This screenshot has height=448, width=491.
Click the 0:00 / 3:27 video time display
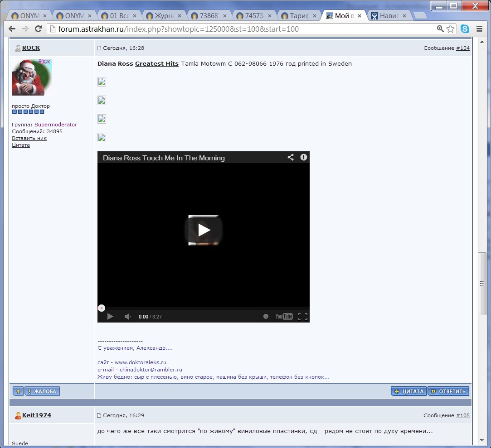pyautogui.click(x=150, y=317)
